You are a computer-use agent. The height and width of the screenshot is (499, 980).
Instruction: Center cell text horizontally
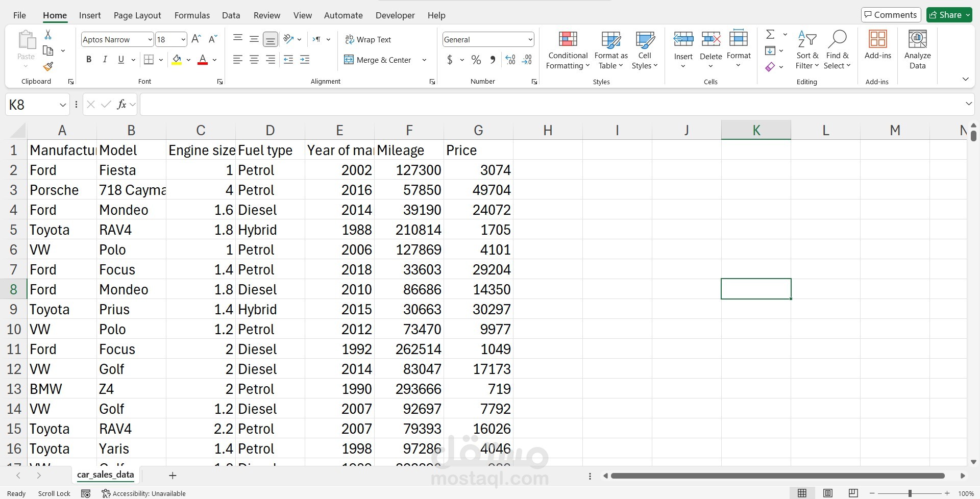pyautogui.click(x=254, y=60)
